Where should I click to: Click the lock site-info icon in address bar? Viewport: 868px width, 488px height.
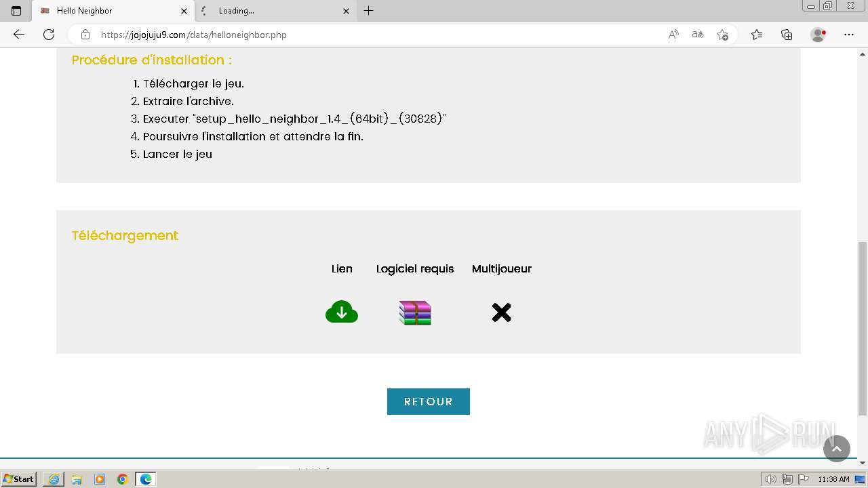[85, 35]
